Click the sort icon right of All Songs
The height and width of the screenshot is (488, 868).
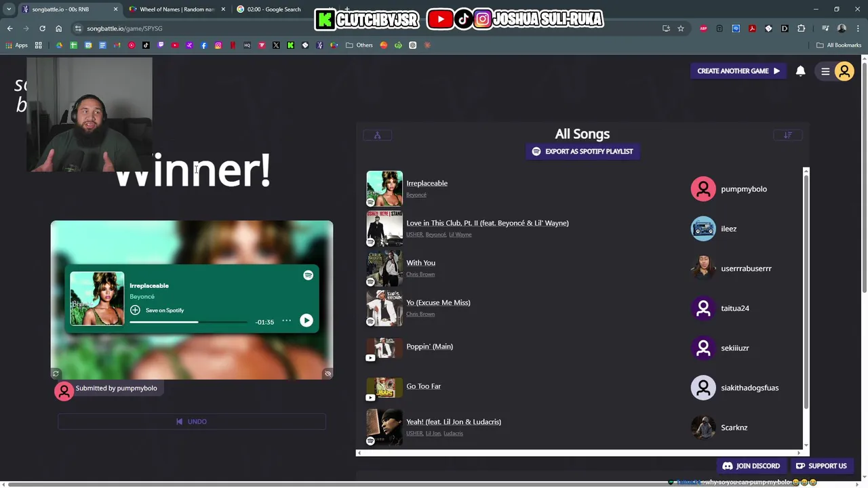click(787, 135)
